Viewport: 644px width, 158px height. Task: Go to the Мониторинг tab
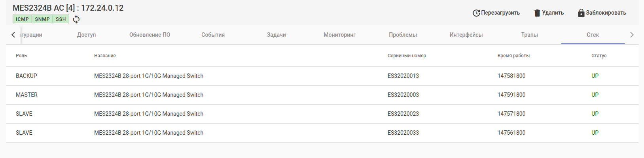339,35
